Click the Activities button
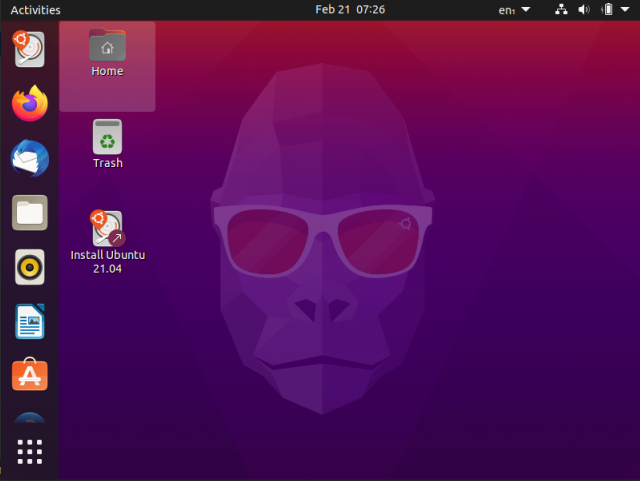Screen dimensions: 640x481 [36, 10]
